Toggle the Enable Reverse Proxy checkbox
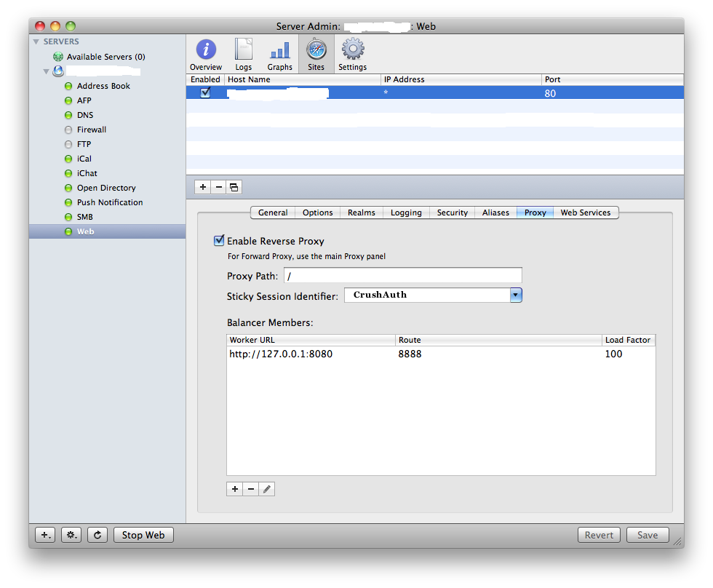Viewport: 713px width, 588px height. [219, 241]
